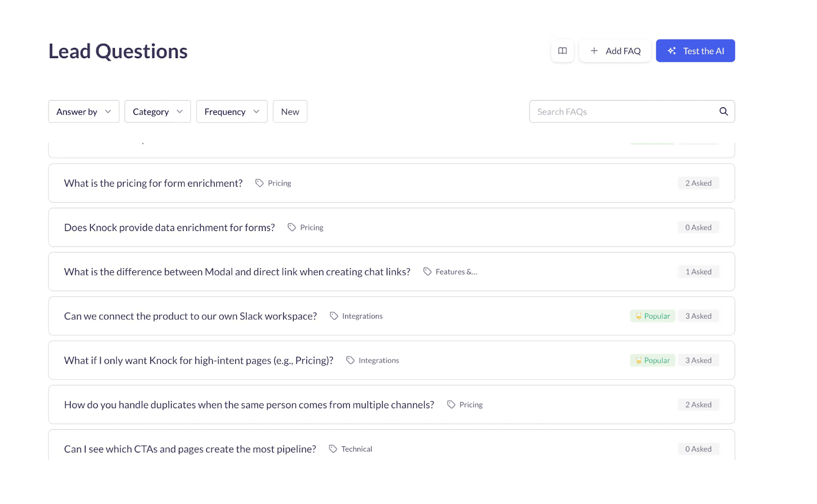
Task: Click the Test the AI button
Action: [695, 51]
